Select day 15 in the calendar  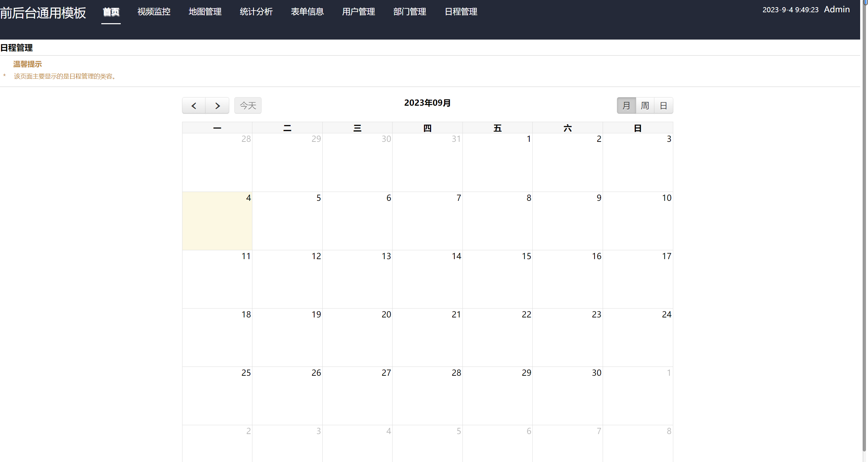[x=497, y=279]
